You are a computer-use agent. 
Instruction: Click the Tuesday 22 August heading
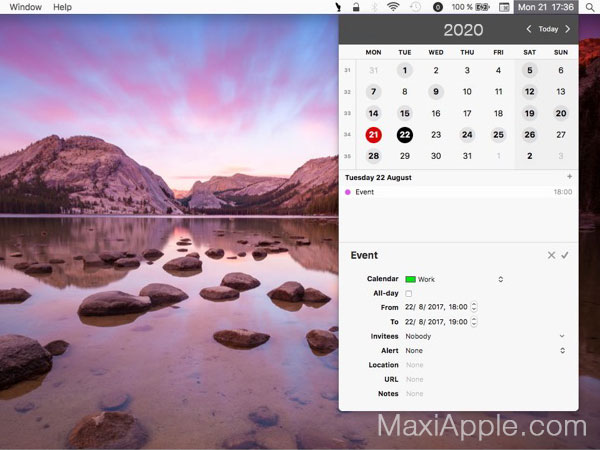[x=378, y=178]
